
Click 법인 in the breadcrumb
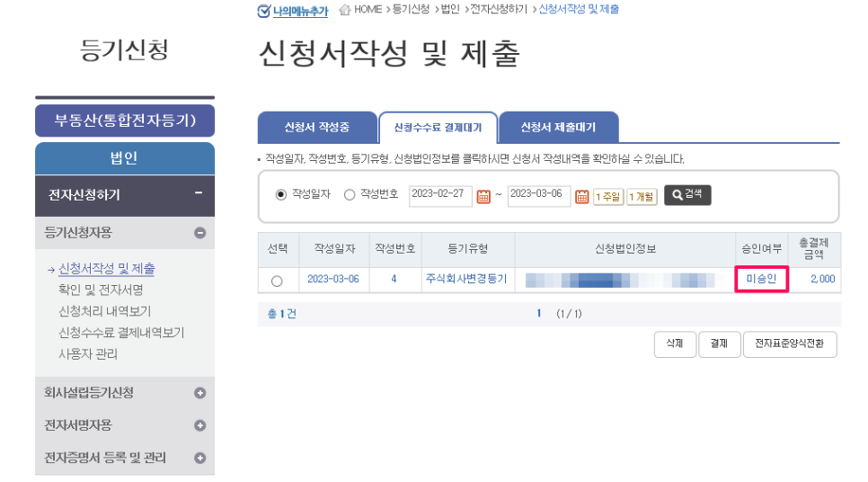pyautogui.click(x=450, y=9)
